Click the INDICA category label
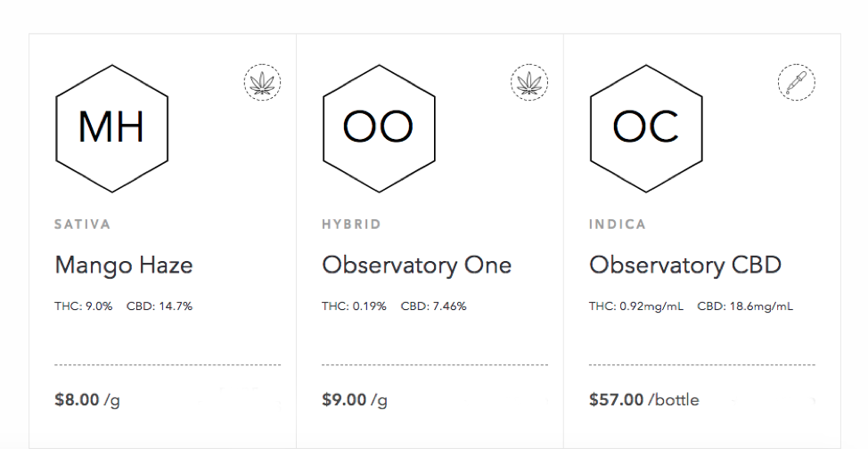The height and width of the screenshot is (449, 868). pyautogui.click(x=618, y=224)
